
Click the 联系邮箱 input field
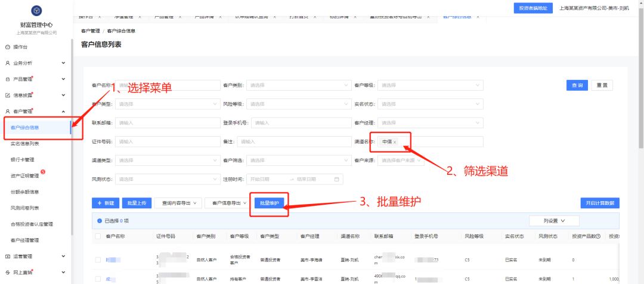coord(167,123)
